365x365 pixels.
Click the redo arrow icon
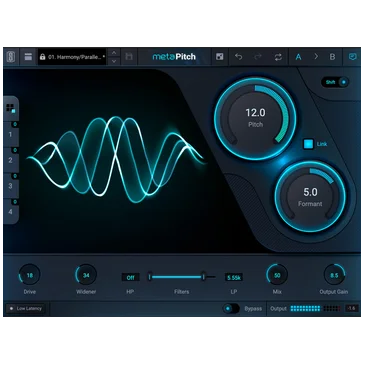[258, 57]
